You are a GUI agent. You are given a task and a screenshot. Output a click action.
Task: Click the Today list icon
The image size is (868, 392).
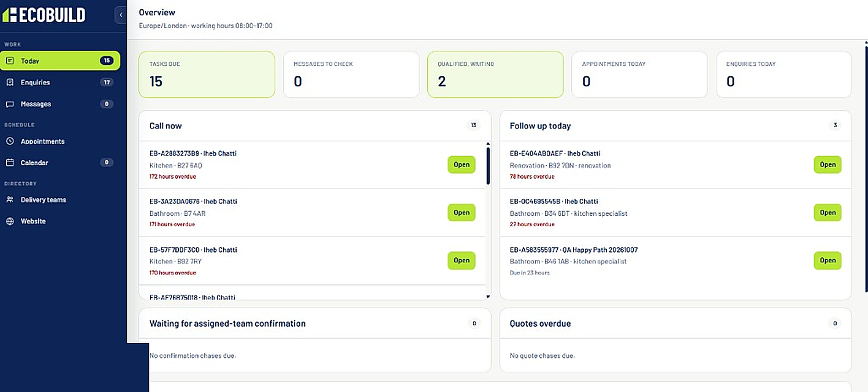10,61
